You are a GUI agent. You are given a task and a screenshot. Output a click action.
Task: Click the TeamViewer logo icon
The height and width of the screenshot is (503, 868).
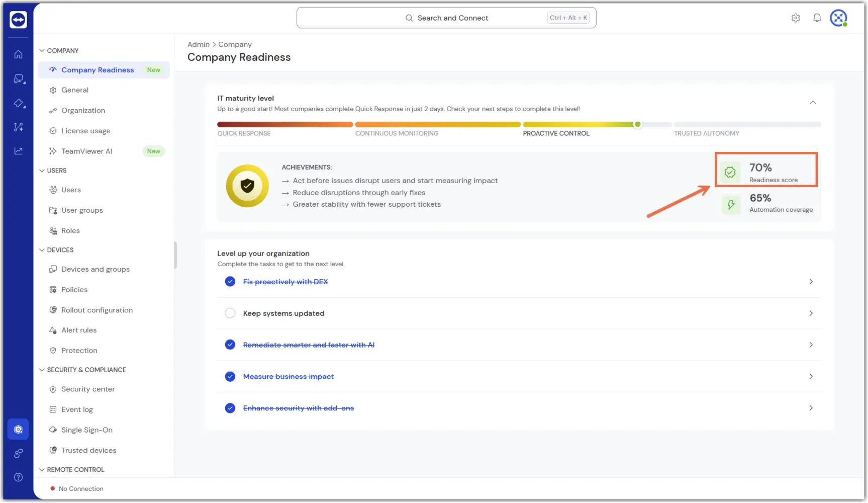(18, 20)
